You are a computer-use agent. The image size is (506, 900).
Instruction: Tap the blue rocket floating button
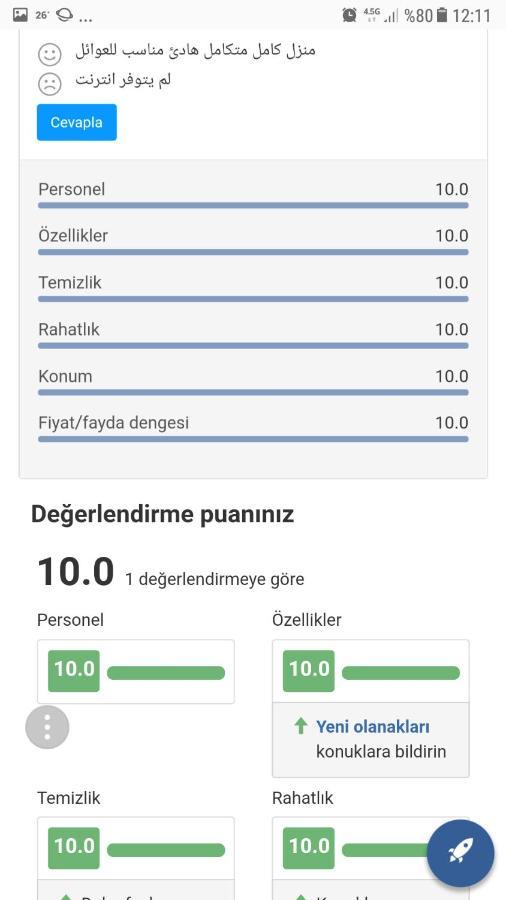tap(460, 854)
